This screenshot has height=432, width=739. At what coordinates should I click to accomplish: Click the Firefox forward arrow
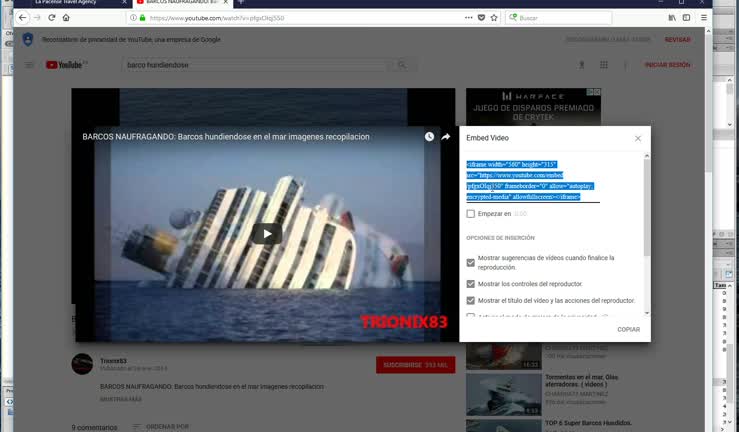coord(37,17)
